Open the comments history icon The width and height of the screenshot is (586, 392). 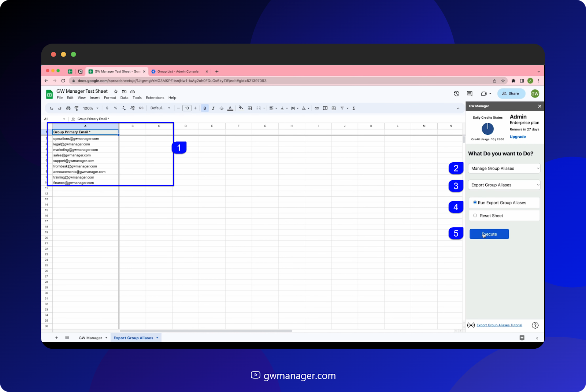click(470, 93)
